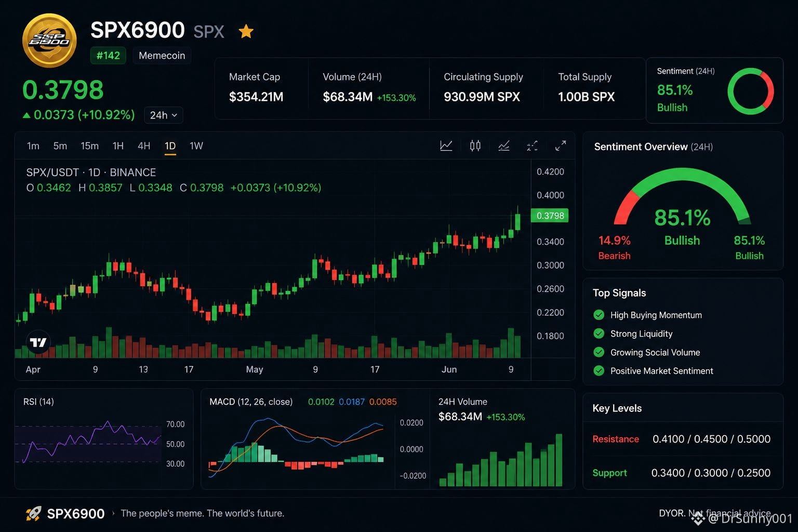
Task: Click the compare symbols icon in chart toolbar
Action: [x=532, y=146]
